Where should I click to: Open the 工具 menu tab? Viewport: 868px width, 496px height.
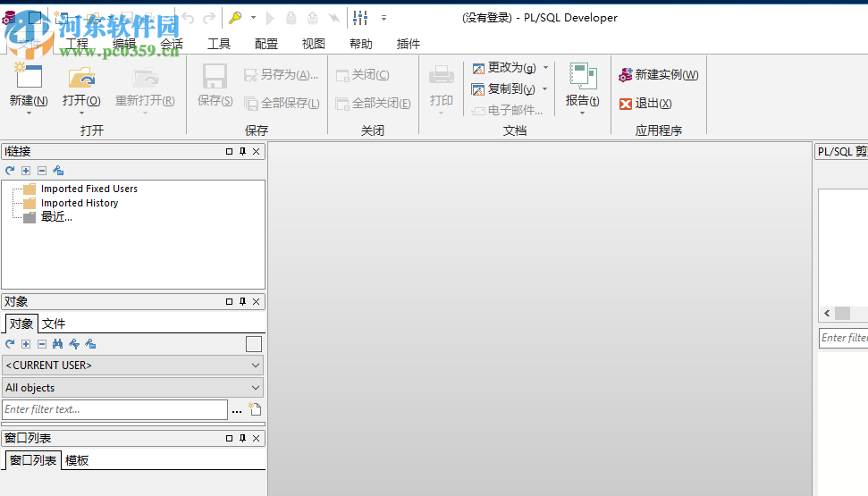[219, 44]
